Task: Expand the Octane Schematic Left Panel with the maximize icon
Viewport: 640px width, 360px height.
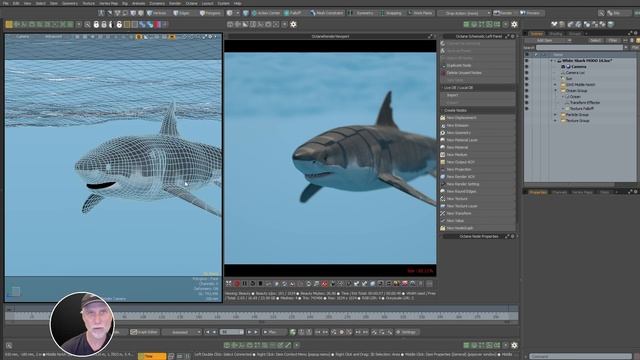Action: coord(507,36)
